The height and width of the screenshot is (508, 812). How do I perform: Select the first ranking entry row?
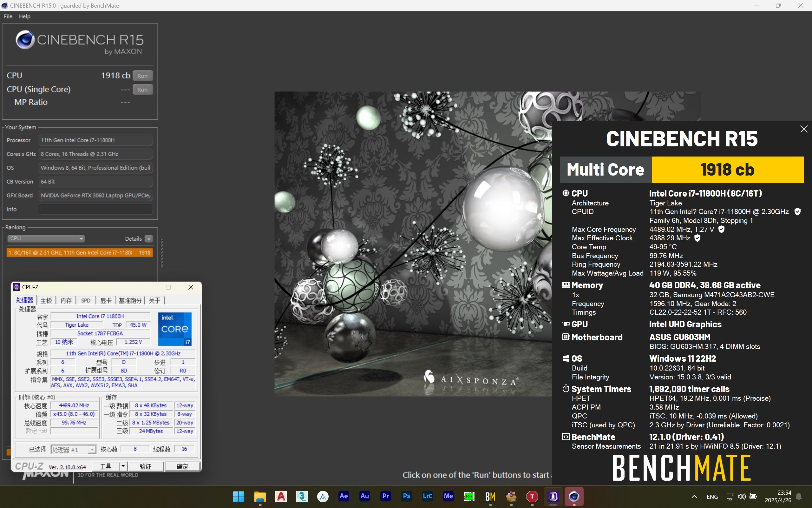tap(80, 252)
